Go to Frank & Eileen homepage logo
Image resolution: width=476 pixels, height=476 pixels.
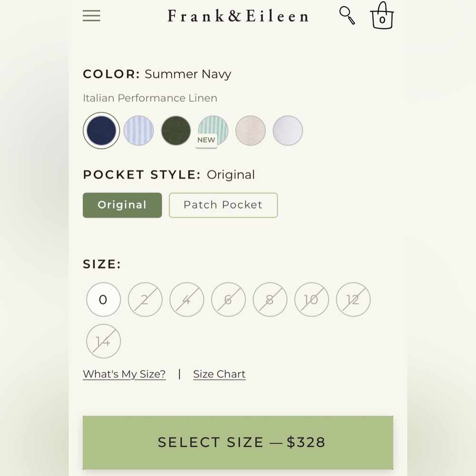[x=238, y=16]
